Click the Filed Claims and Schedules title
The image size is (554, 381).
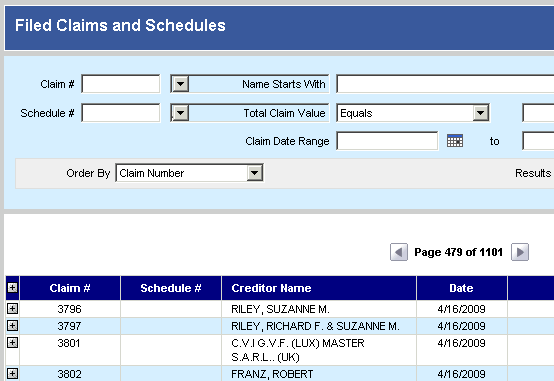[120, 25]
